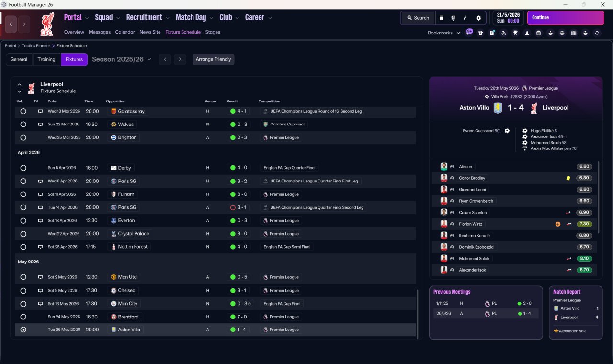Screen dimensions: 613x364
Task: Open the bookmark icon beside Search
Action: [442, 18]
